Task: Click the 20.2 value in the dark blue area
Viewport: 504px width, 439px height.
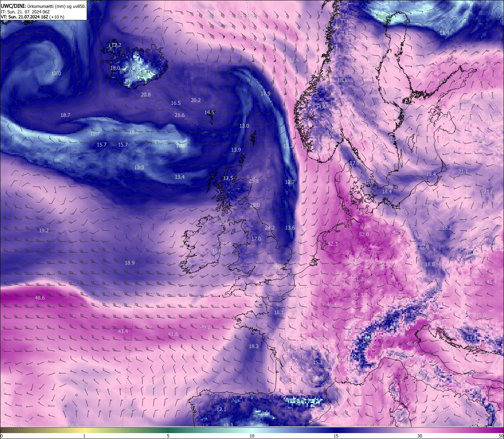Action: click(x=196, y=100)
